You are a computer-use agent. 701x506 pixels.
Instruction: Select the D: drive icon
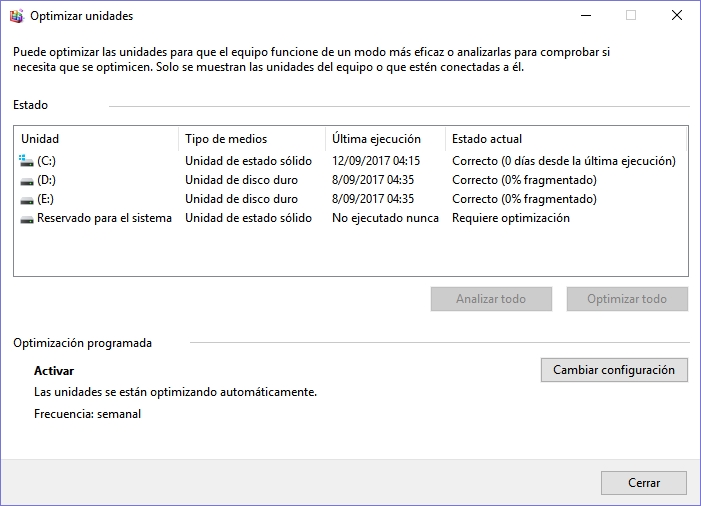coord(27,181)
